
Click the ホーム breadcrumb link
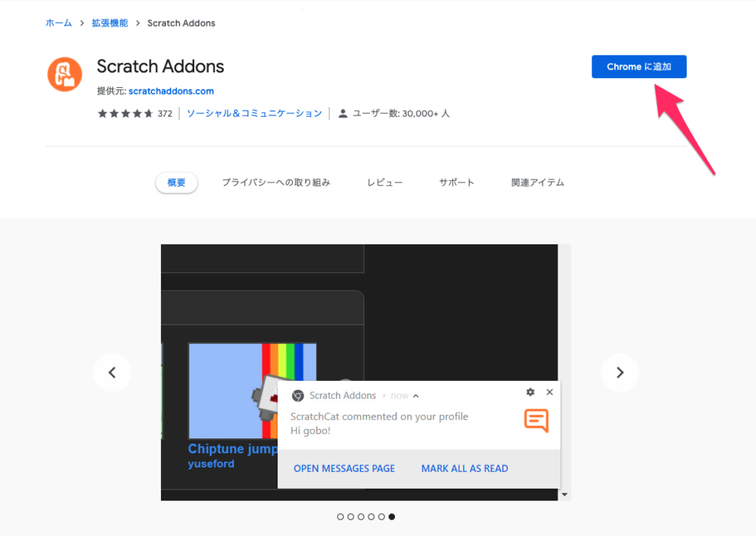(58, 23)
